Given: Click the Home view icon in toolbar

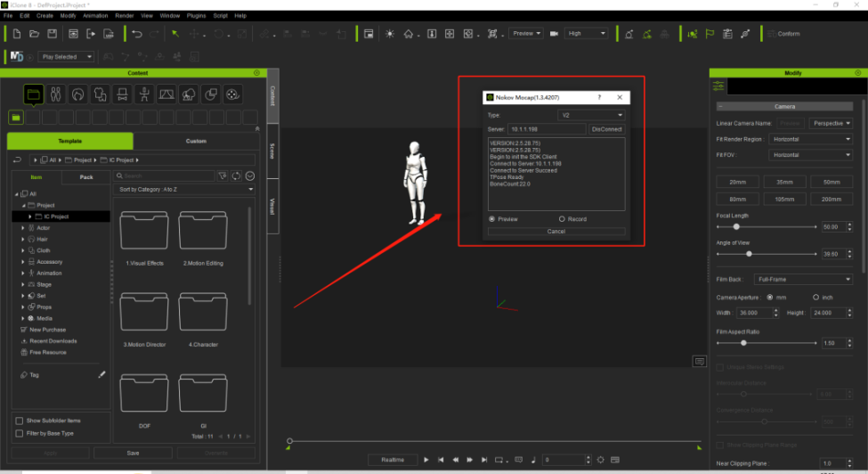Looking at the screenshot, I should pyautogui.click(x=409, y=34).
